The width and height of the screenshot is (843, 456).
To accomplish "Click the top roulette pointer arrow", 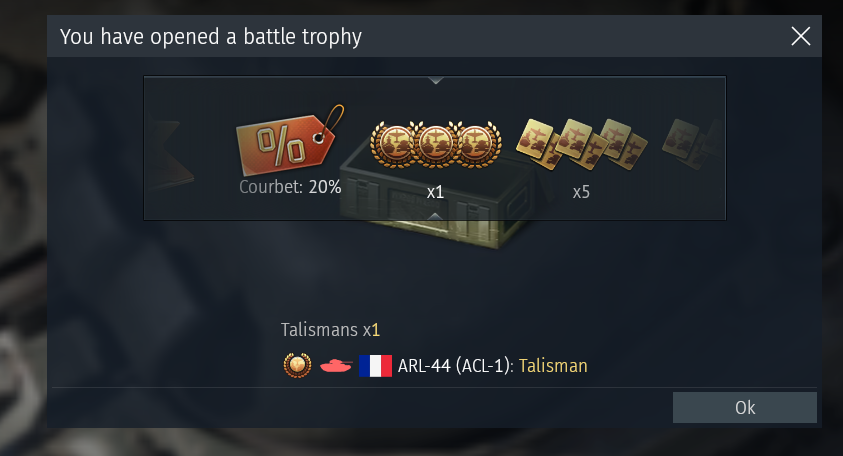I will tap(435, 81).
